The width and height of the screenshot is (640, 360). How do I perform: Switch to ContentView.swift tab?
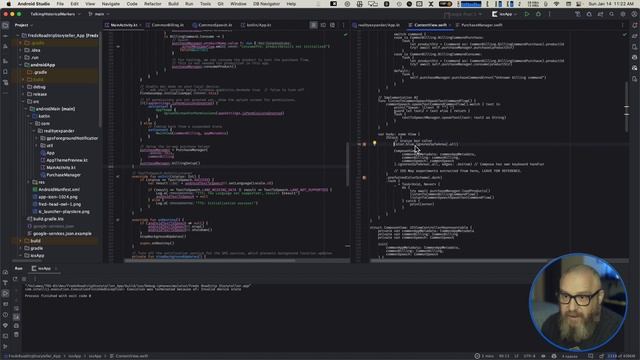tap(431, 25)
